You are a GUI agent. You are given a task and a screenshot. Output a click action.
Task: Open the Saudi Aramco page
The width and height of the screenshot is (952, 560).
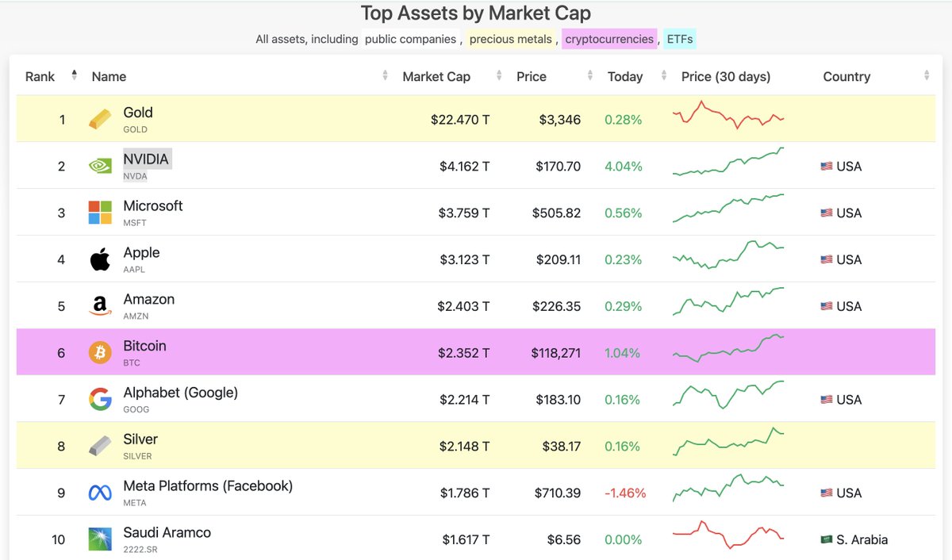pyautogui.click(x=167, y=532)
